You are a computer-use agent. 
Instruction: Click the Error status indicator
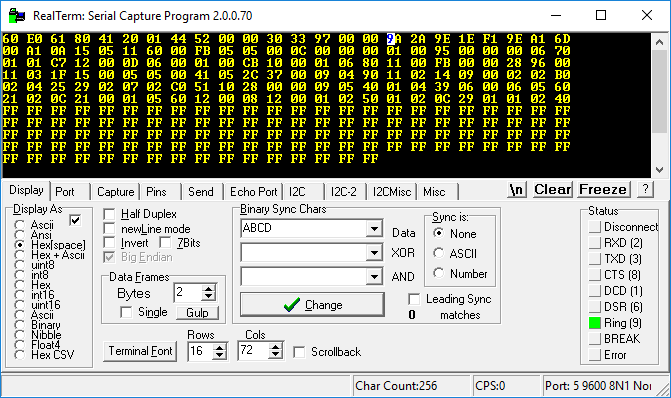[x=595, y=355]
